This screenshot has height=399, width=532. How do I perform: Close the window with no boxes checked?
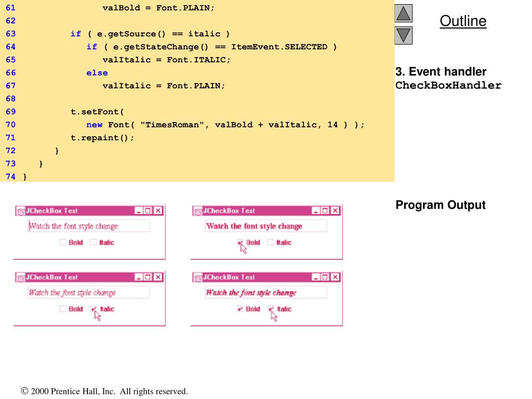pyautogui.click(x=158, y=211)
